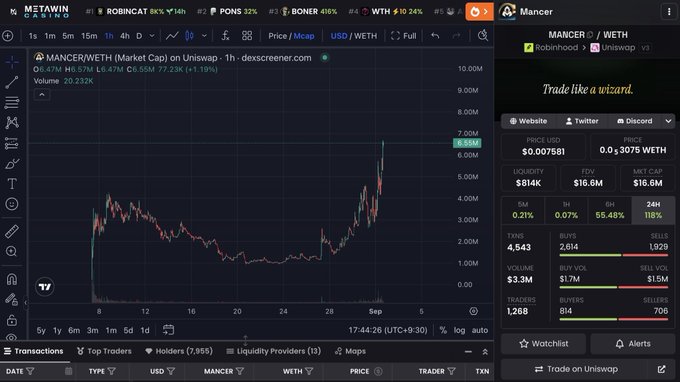Open forecasting and measurement tools

12,143
